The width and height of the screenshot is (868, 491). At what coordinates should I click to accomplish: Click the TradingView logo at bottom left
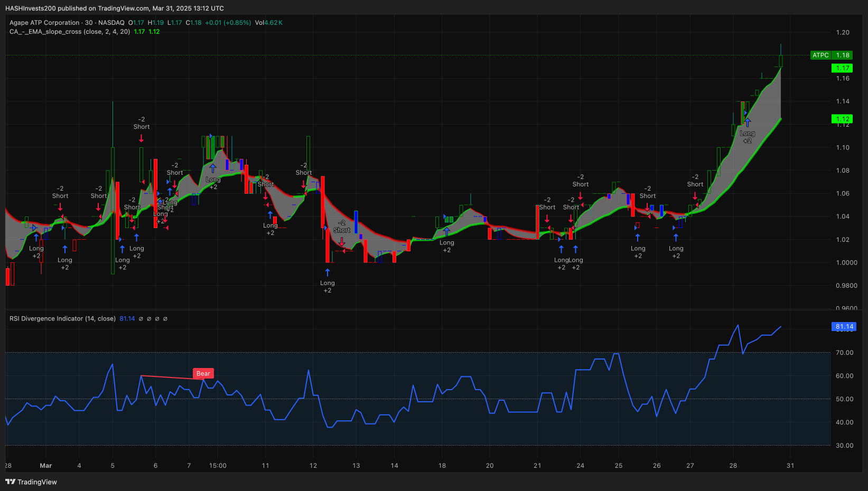pyautogui.click(x=31, y=481)
